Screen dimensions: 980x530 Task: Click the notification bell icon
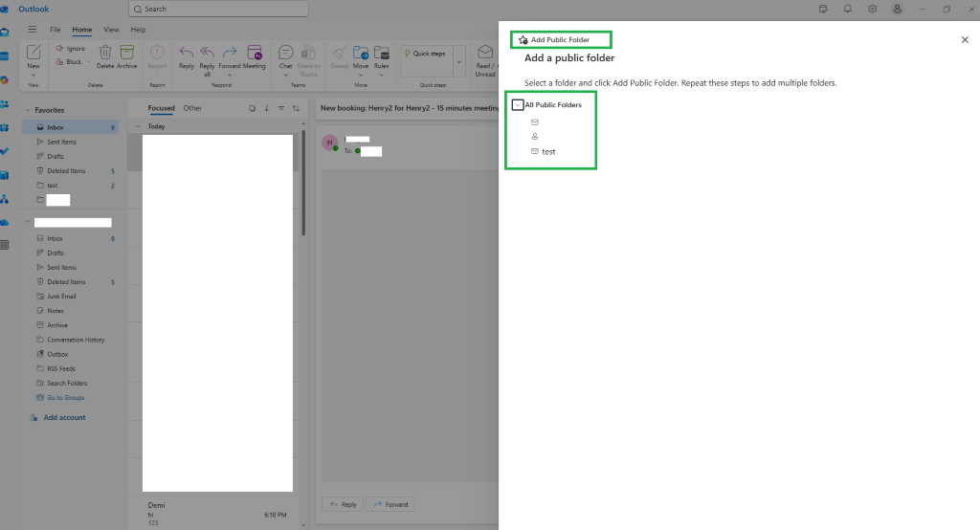(848, 9)
